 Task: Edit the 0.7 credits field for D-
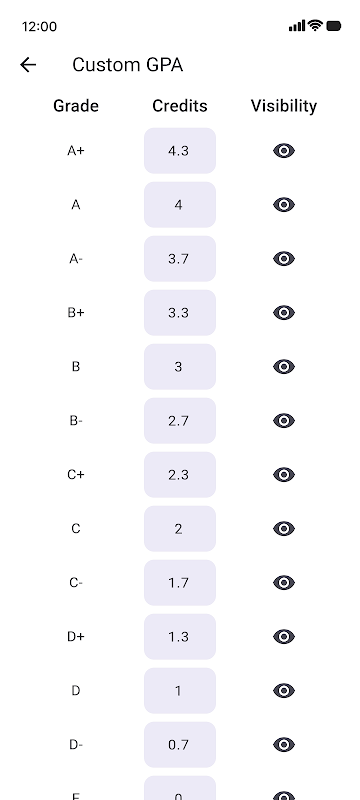click(180, 745)
